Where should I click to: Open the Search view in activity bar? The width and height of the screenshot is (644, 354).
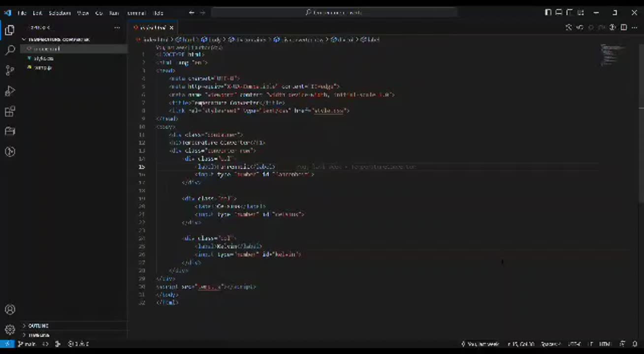tap(10, 50)
